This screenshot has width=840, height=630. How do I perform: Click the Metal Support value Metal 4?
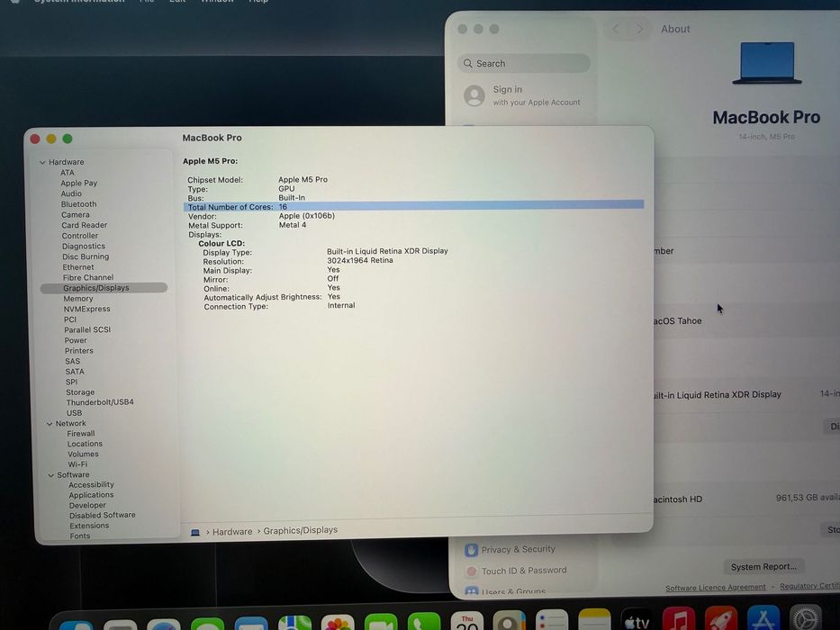(293, 225)
